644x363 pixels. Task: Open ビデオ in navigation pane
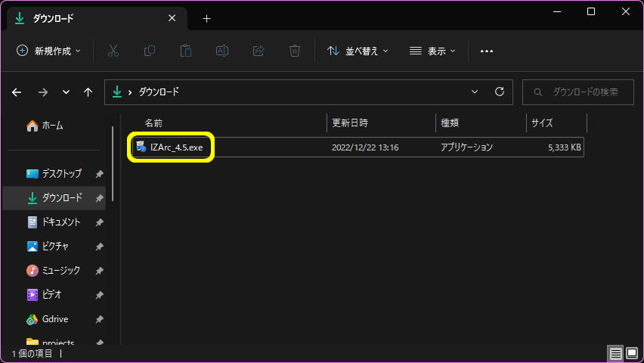(44, 295)
